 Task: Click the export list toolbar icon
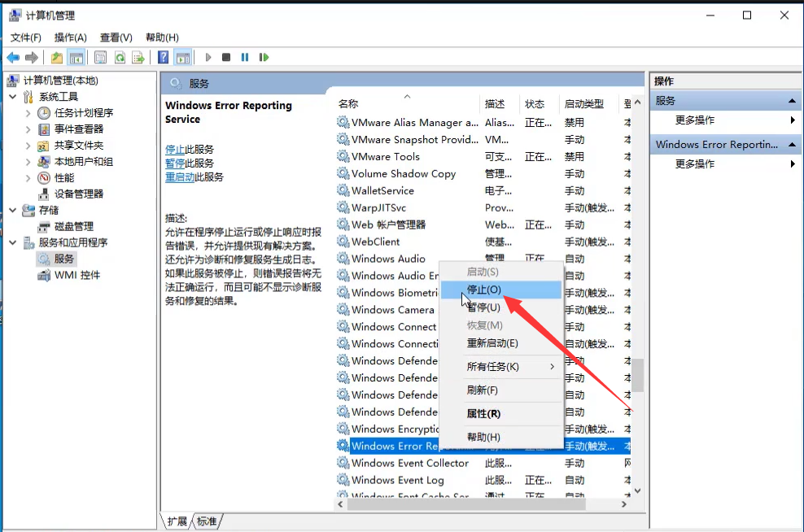tap(139, 57)
